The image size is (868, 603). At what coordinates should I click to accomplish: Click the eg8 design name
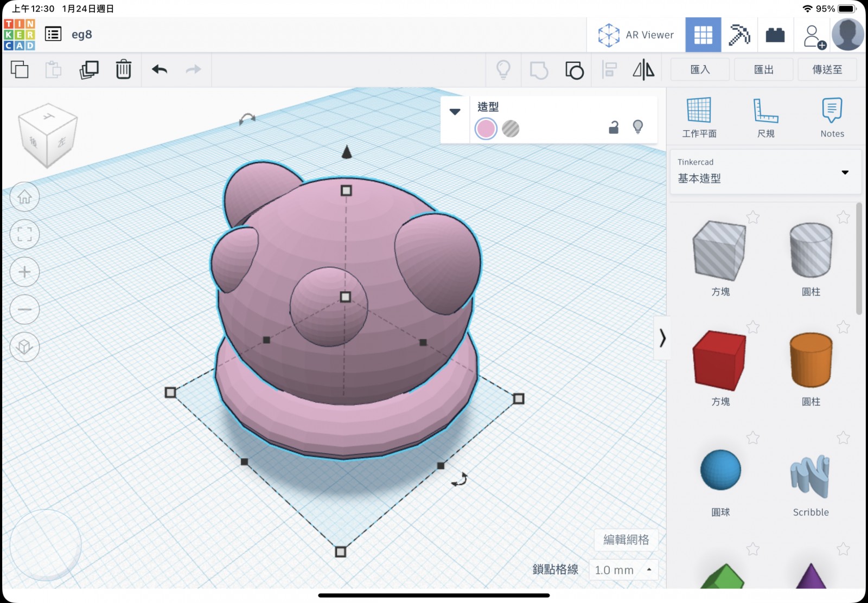point(82,35)
